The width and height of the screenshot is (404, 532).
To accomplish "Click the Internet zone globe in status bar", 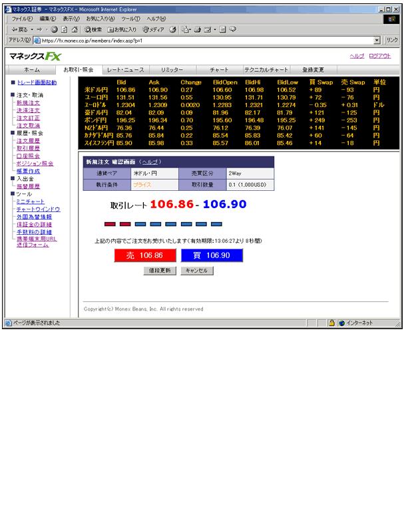I will click(342, 323).
